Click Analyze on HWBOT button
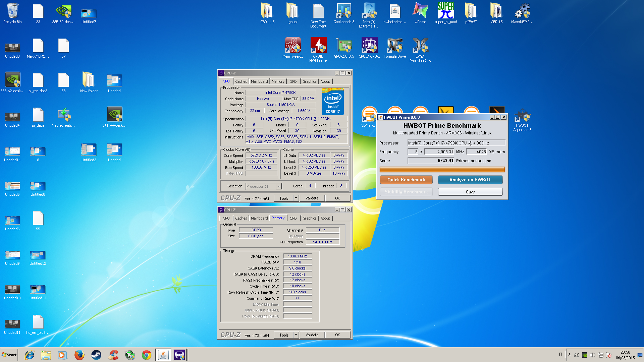Image resolution: width=644 pixels, height=362 pixels. pyautogui.click(x=470, y=180)
